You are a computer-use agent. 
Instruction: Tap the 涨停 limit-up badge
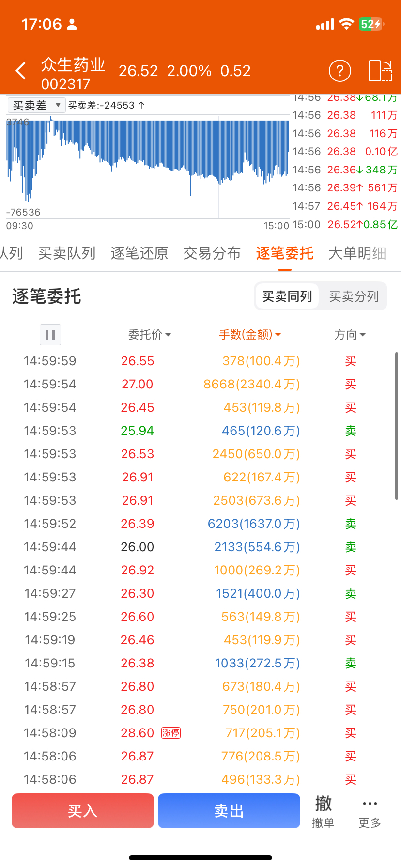coord(171,733)
